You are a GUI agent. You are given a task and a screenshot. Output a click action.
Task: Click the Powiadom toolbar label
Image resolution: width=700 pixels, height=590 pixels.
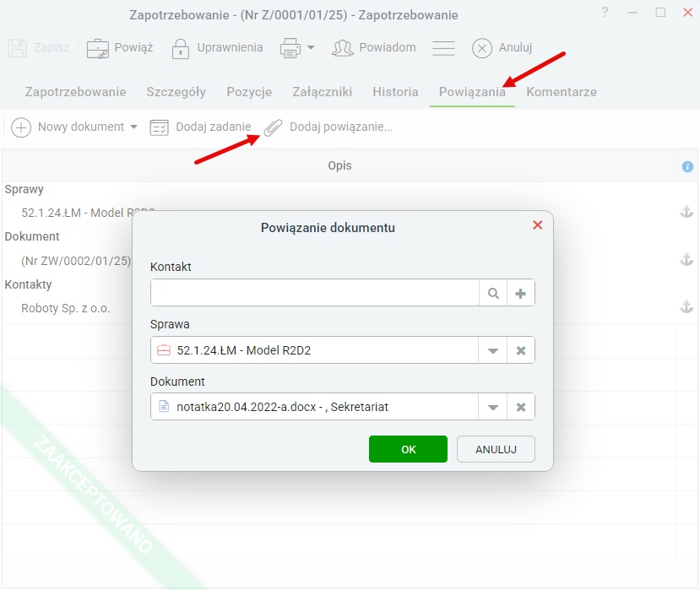[x=388, y=47]
